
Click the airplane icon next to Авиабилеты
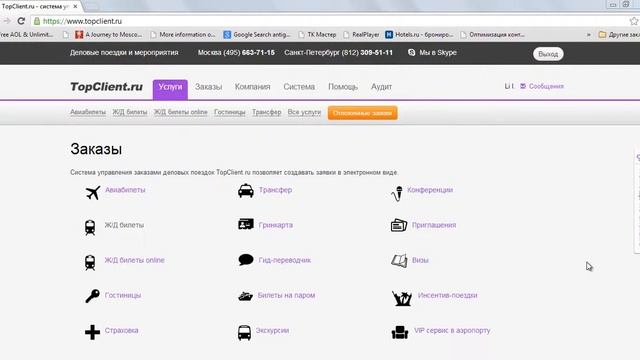tap(93, 193)
